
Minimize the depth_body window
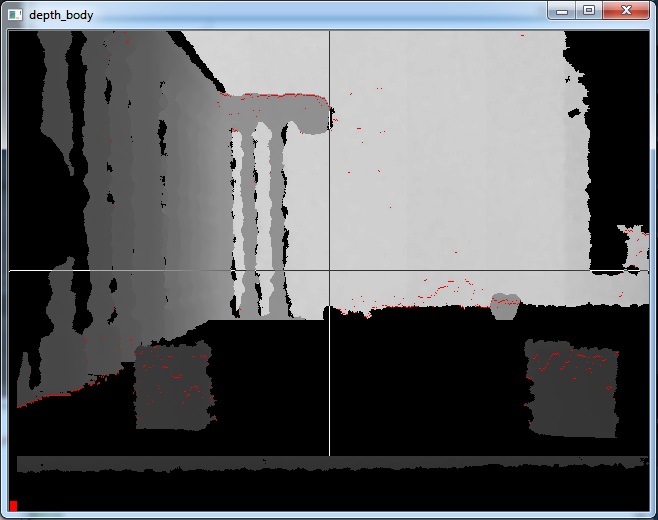(562, 10)
